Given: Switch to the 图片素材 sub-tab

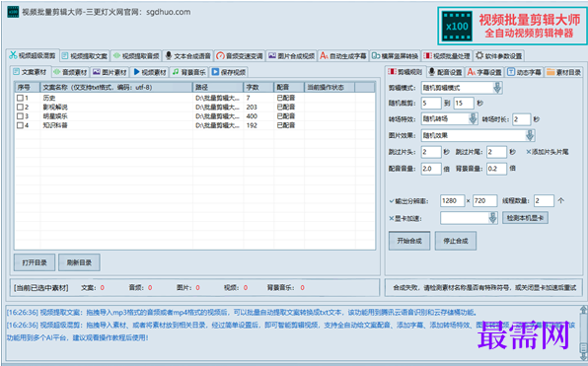Looking at the screenshot, I should [x=110, y=72].
